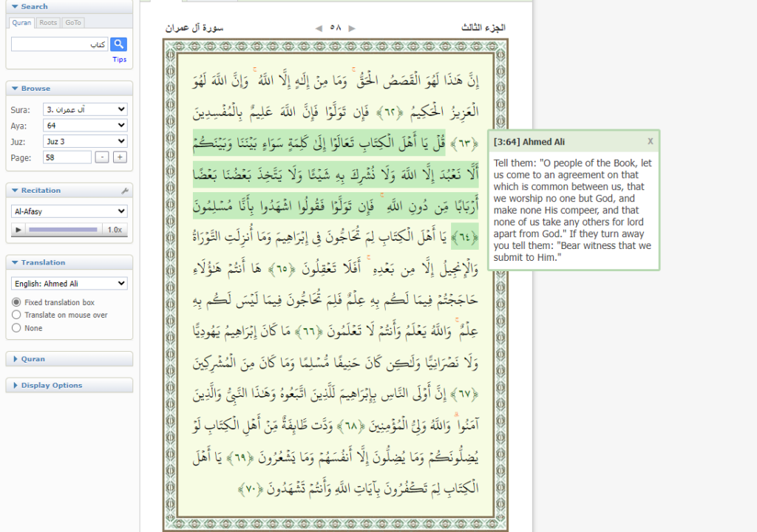The width and height of the screenshot is (757, 532).
Task: Select verse number marker ٦٣
Action: [x=464, y=144]
